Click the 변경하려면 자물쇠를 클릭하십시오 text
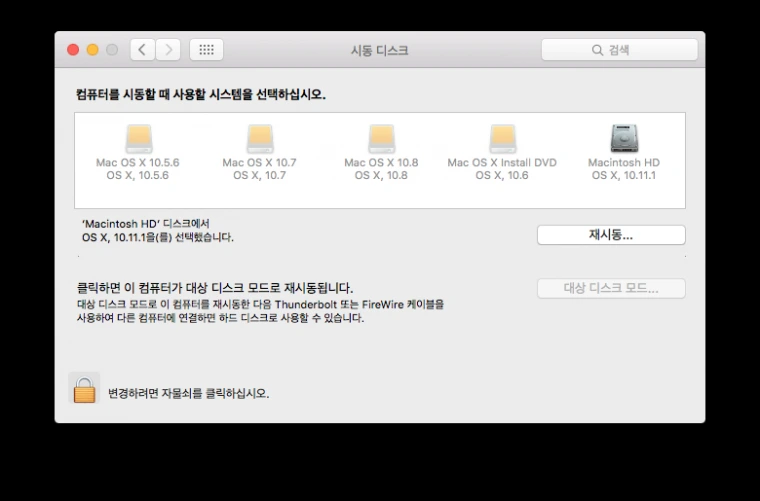Screen dimensions: 760x501 188,393
